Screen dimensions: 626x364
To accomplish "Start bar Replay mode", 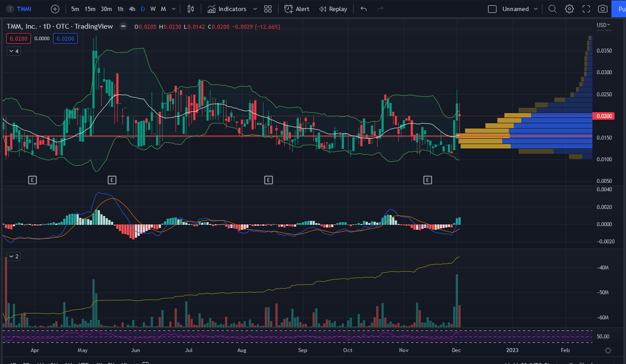I will (333, 9).
